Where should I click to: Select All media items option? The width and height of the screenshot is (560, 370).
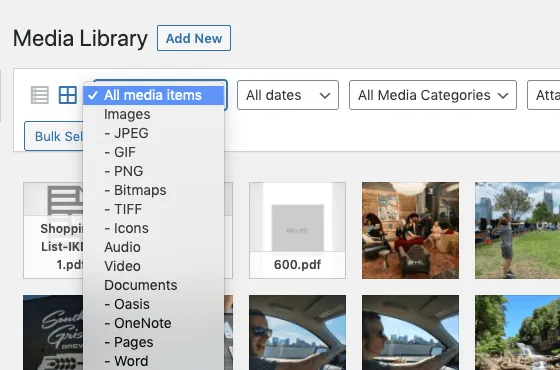point(154,95)
